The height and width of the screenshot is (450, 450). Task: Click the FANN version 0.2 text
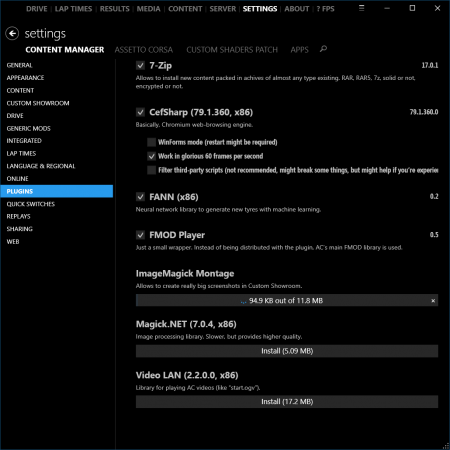(x=434, y=197)
